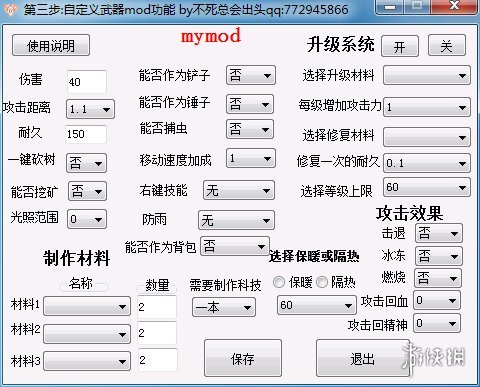Minimize the mod tool window
The height and width of the screenshot is (387, 480).
click(x=390, y=7)
